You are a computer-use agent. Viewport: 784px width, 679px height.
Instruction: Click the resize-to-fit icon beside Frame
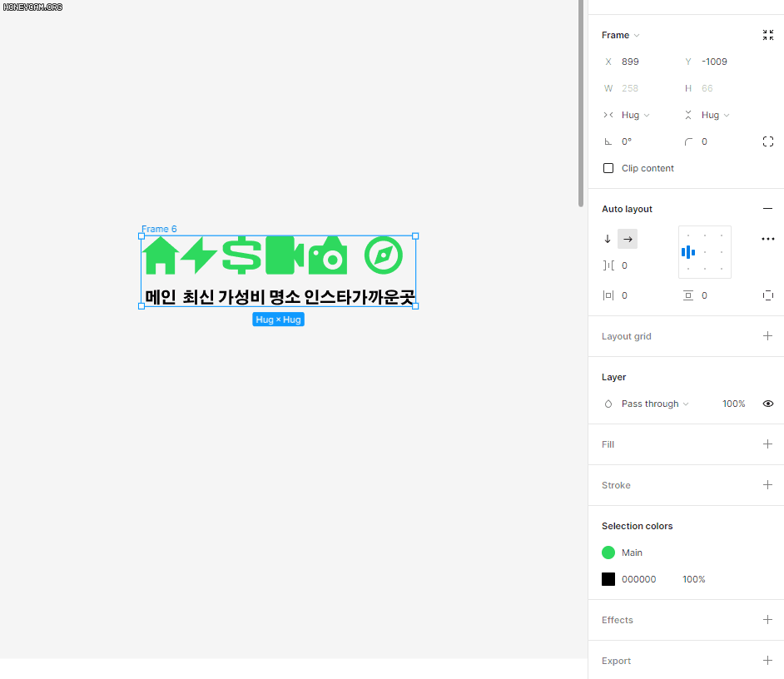click(x=768, y=35)
